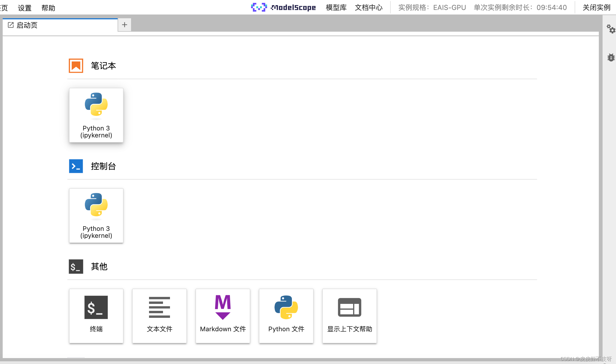Click the 实例规格: EAIS-GPU label
This screenshot has height=364, width=616.
click(x=432, y=8)
